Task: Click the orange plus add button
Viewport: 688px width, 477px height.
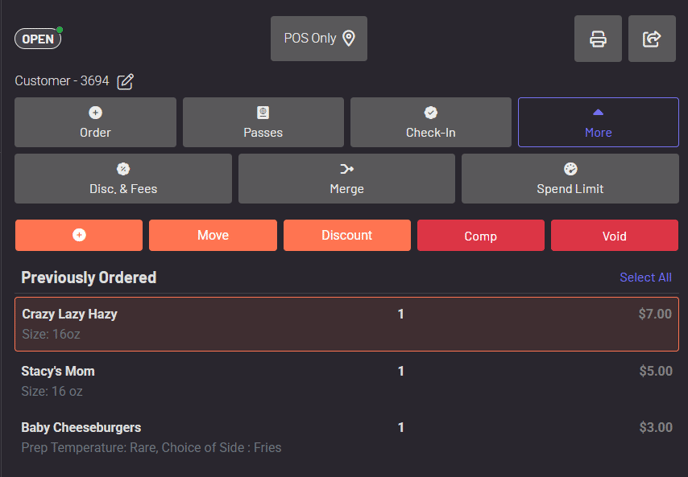Action: coord(79,235)
